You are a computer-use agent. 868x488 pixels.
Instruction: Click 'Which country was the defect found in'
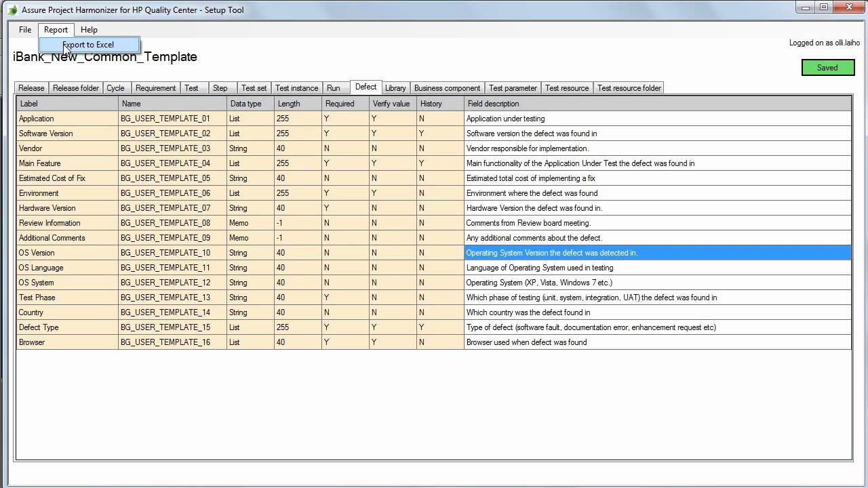point(658,312)
